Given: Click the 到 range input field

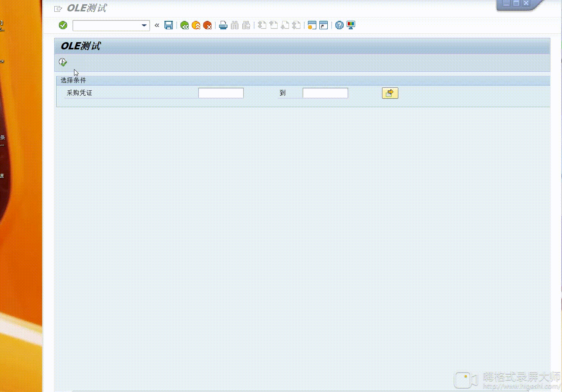Looking at the screenshot, I should pos(325,93).
